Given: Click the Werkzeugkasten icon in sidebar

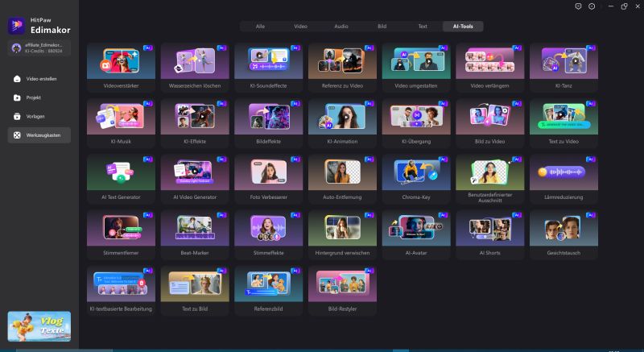Looking at the screenshot, I should coord(18,135).
